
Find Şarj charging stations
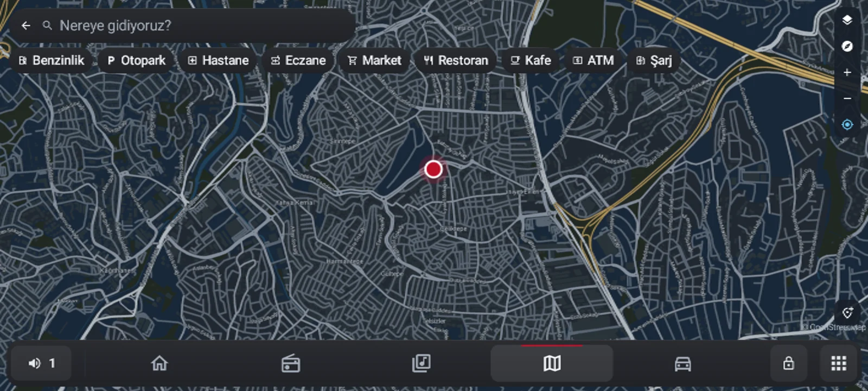pyautogui.click(x=654, y=60)
